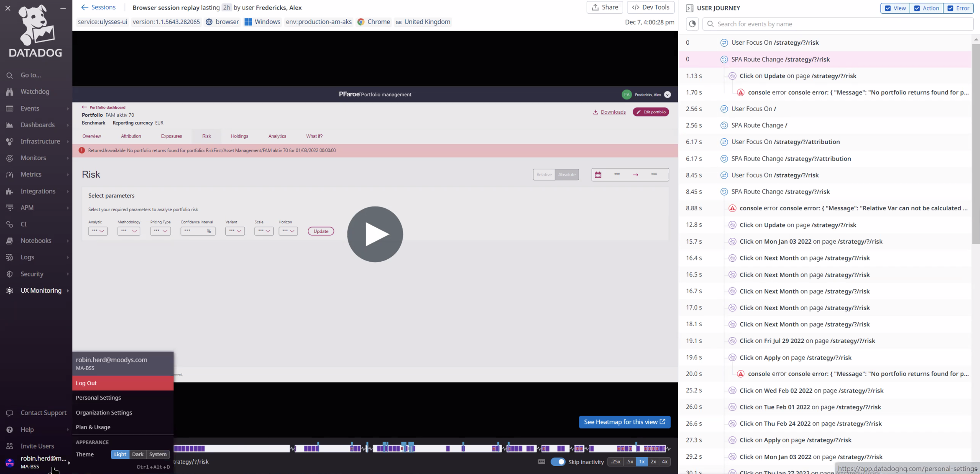Toggle the Error events checkbox
980x474 pixels.
[950, 8]
